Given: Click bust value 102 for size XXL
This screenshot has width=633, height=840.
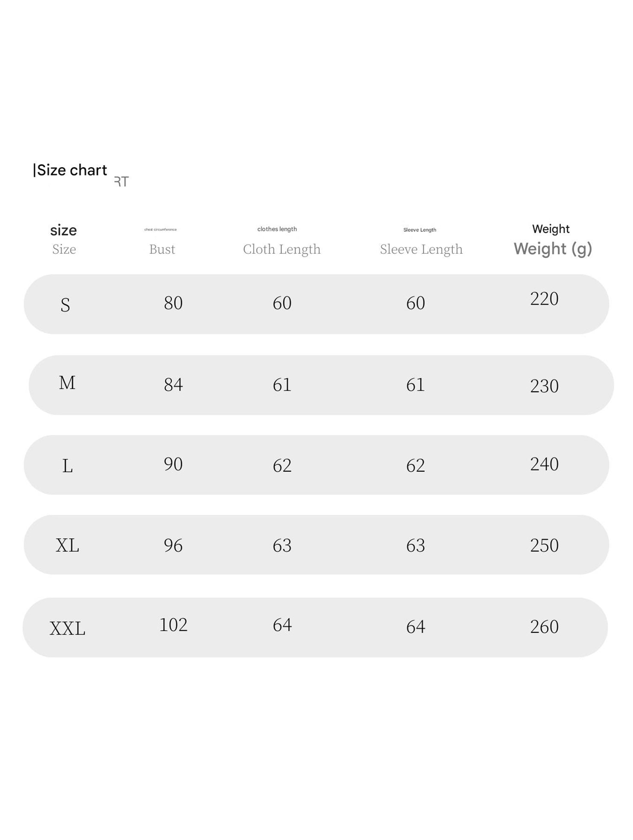Looking at the screenshot, I should pyautogui.click(x=173, y=625).
